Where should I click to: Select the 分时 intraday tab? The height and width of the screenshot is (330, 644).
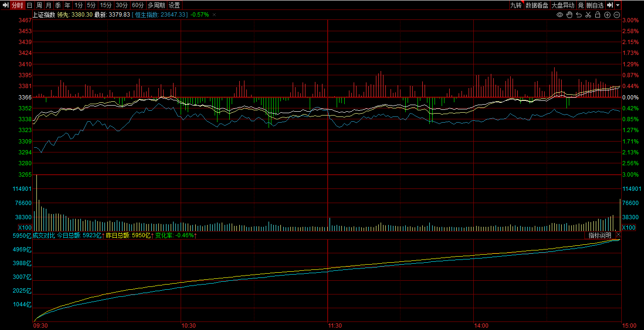17,5
